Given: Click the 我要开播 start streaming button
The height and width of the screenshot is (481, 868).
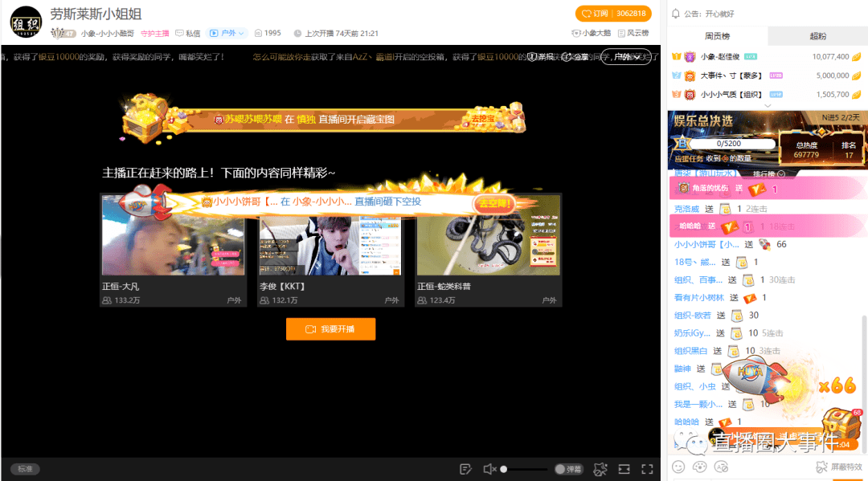Looking at the screenshot, I should tap(330, 329).
